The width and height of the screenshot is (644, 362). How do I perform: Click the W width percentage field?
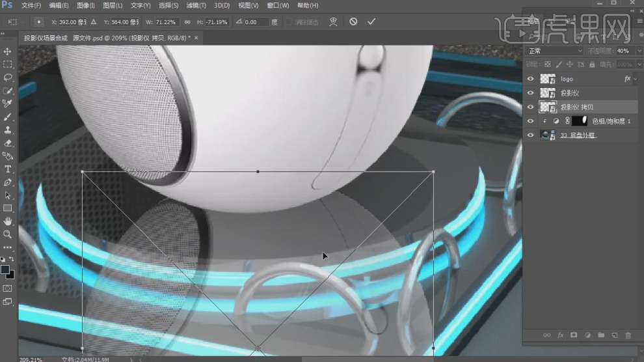[x=166, y=21]
